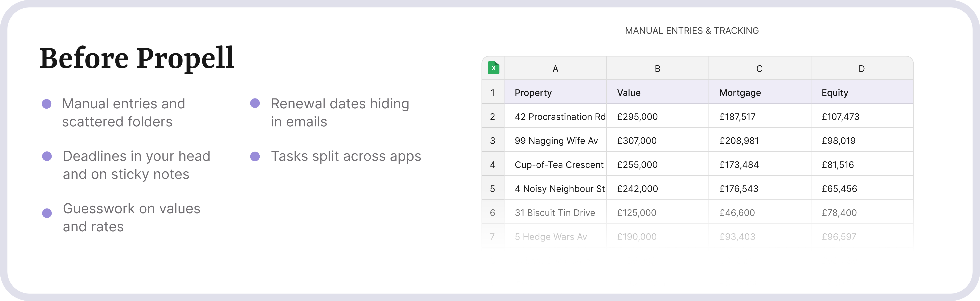Click the Tasks split across apps text
The image size is (980, 301).
(346, 156)
